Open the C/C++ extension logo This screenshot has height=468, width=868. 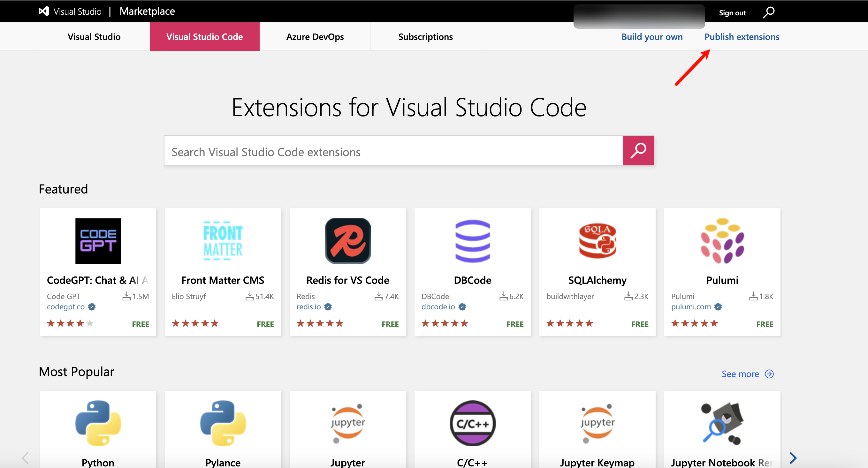(472, 423)
